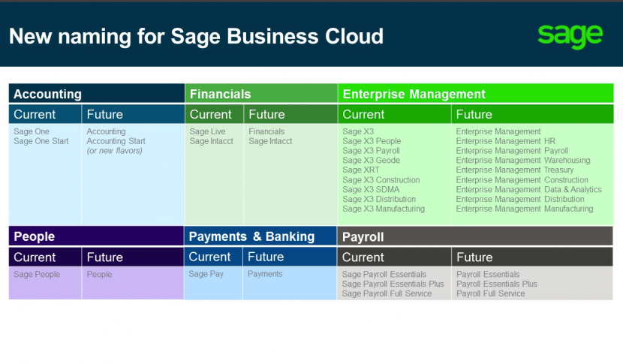Click the '(or new flavors)' note
The width and height of the screenshot is (623, 364).
coord(114,151)
